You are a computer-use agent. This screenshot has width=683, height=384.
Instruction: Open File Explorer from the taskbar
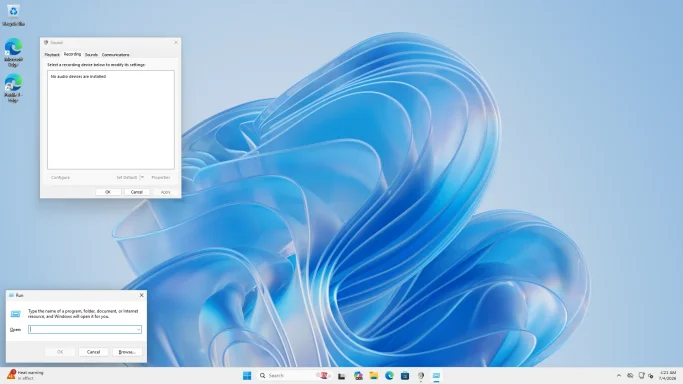374,376
